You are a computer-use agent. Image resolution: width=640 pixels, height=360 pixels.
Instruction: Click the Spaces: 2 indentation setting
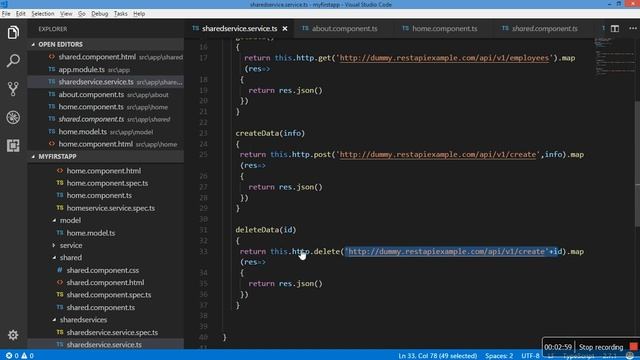499,356
